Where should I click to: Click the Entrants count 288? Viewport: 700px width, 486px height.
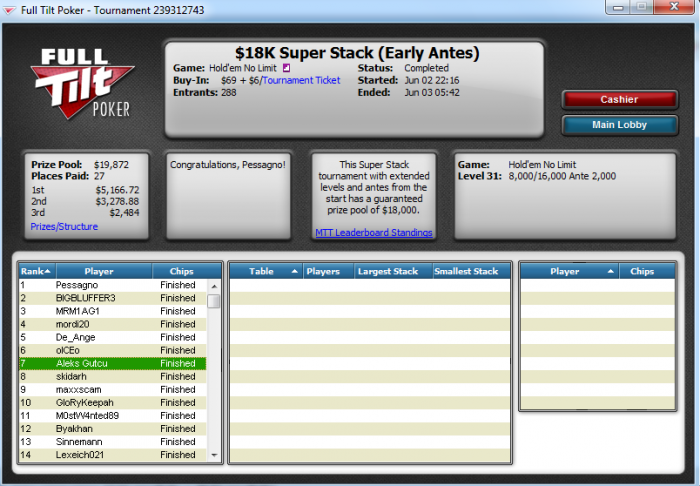[229, 92]
